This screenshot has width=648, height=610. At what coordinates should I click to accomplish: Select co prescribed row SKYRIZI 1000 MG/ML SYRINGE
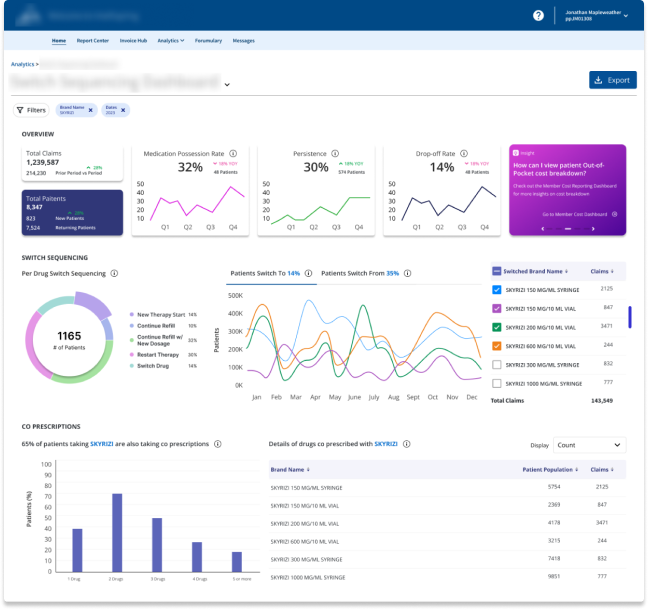pyautogui.click(x=447, y=577)
